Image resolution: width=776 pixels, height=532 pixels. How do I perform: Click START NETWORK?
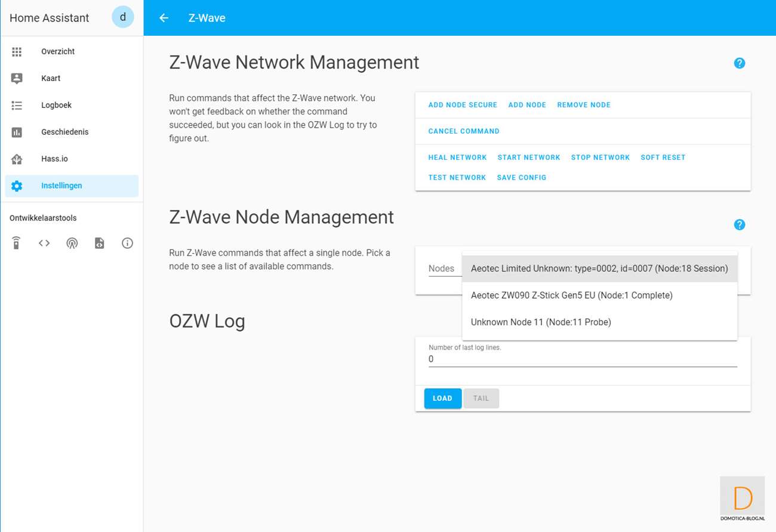coord(529,157)
